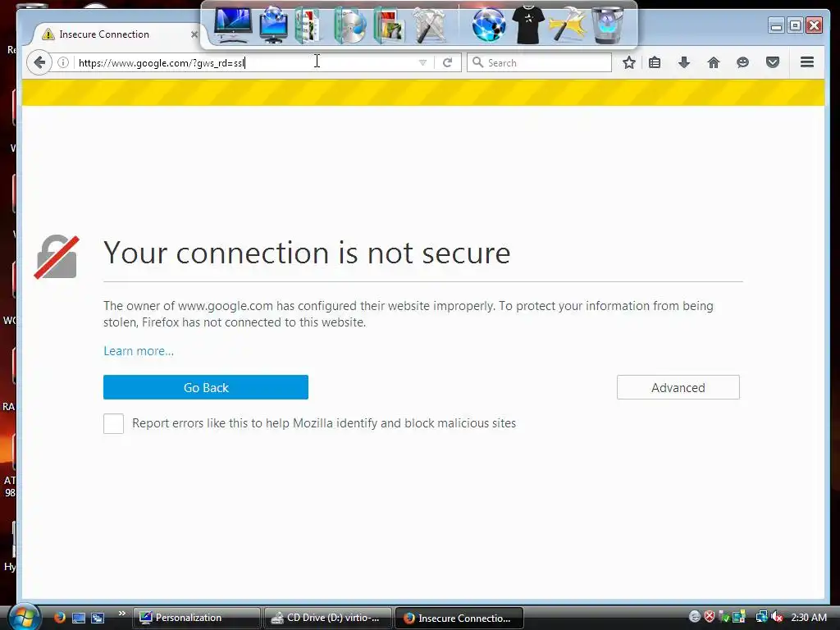The height and width of the screenshot is (630, 840).
Task: Go to the Firefox home page icon
Action: click(713, 62)
